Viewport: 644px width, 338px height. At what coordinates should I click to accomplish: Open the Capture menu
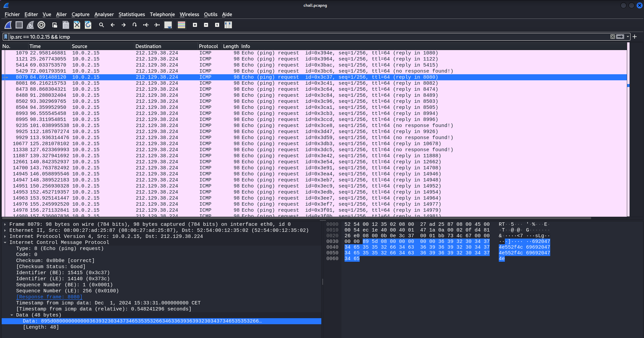tap(81, 14)
